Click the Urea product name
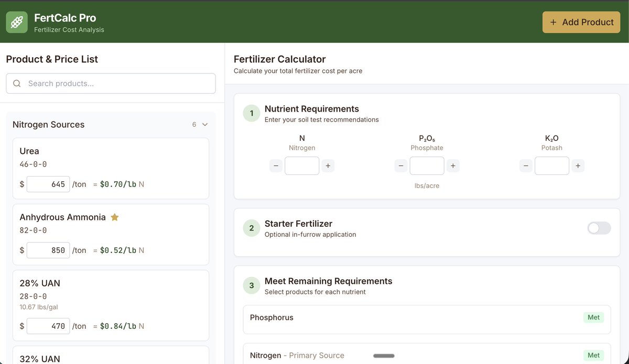This screenshot has height=364, width=629. click(29, 151)
